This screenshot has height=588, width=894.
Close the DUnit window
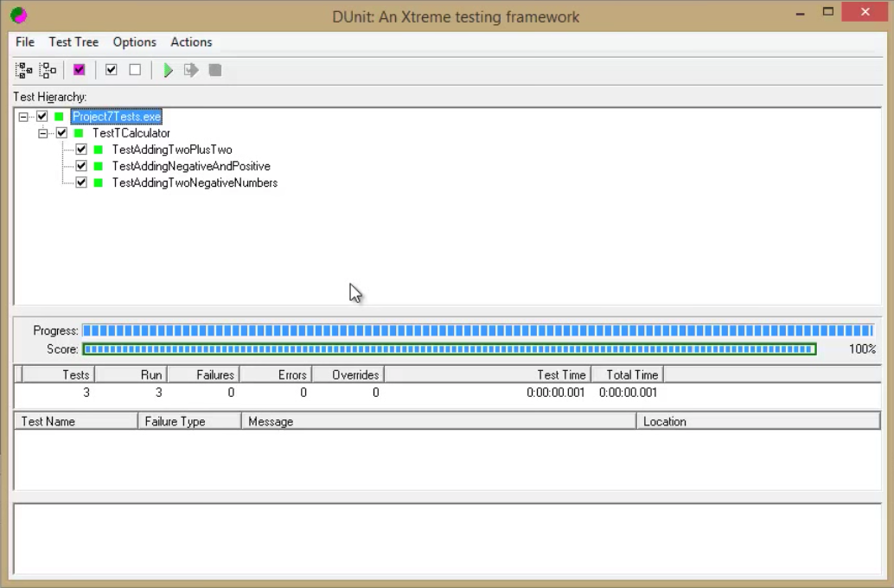(x=865, y=12)
